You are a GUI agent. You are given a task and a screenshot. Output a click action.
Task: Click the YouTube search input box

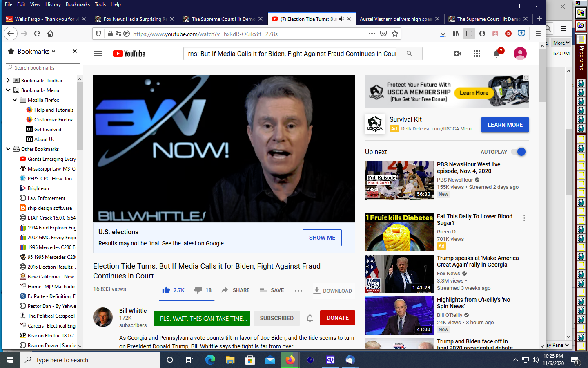point(290,54)
